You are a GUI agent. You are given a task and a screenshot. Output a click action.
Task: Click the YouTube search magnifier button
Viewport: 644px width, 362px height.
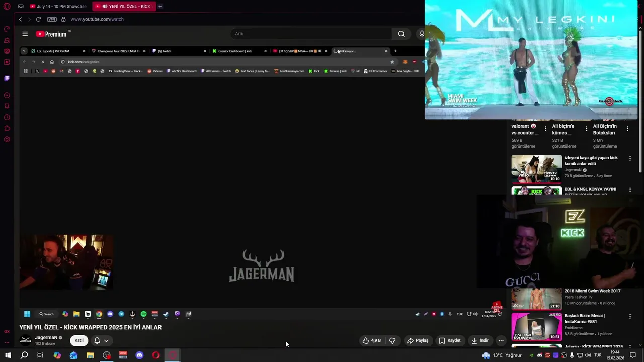click(x=401, y=34)
